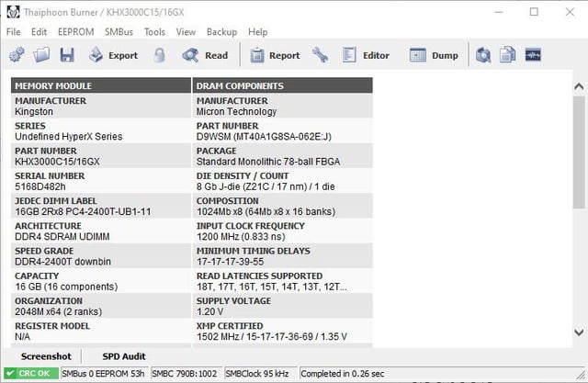The height and width of the screenshot is (383, 588).
Task: Click the SMBus 0 EEPROM 53h status entry
Action: pos(103,374)
